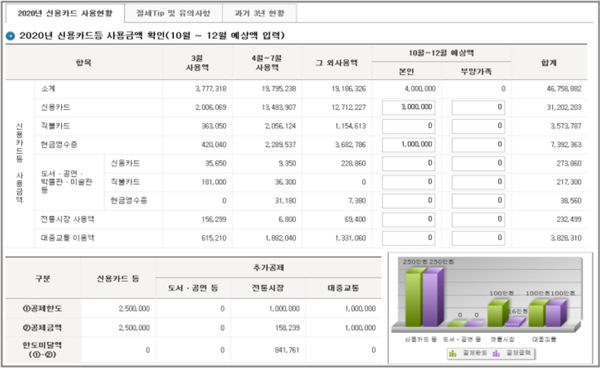
Task: Click the 부양가족 input in the top 신용카드 row
Action: coord(478,107)
